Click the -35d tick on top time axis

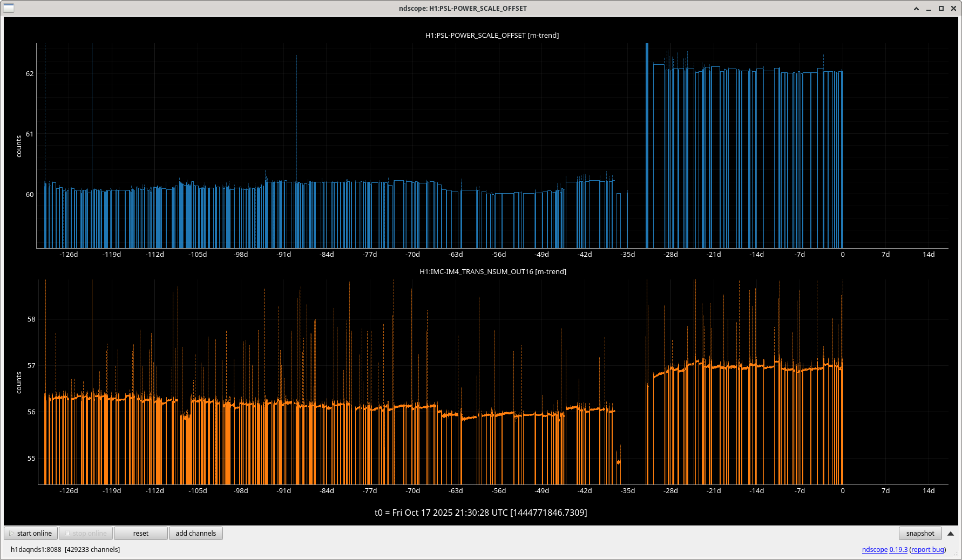pyautogui.click(x=627, y=254)
